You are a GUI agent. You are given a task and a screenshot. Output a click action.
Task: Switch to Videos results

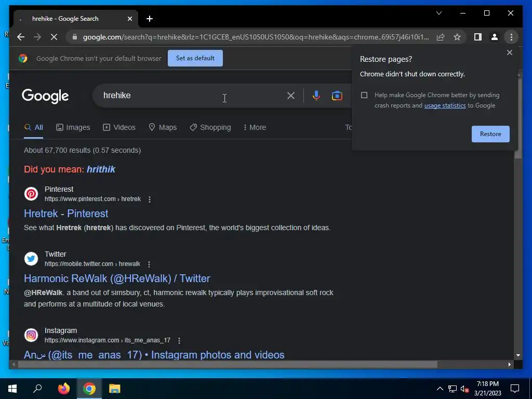point(119,128)
